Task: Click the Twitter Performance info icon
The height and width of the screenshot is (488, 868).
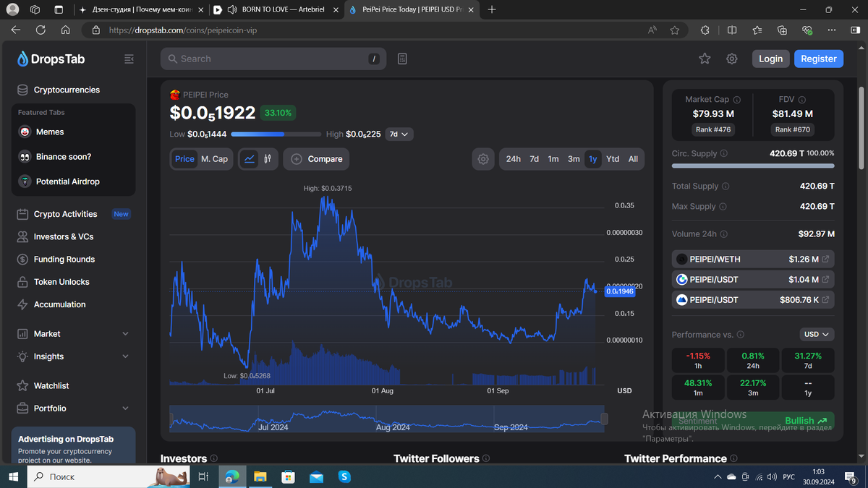Action: pos(733,458)
